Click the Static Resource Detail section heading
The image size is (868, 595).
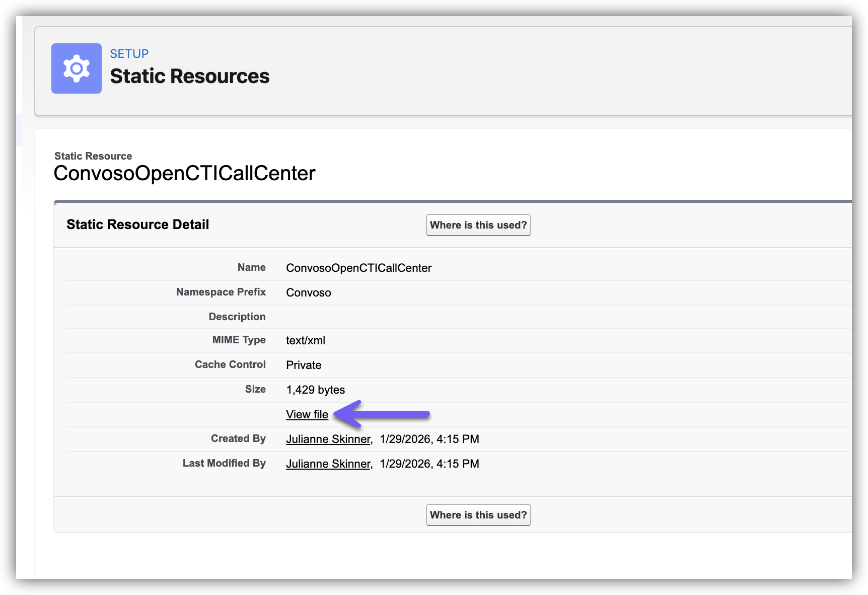137,225
